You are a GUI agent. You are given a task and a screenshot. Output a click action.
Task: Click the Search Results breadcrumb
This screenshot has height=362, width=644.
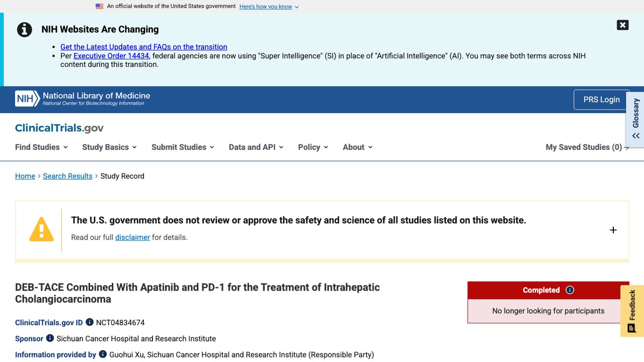click(68, 176)
